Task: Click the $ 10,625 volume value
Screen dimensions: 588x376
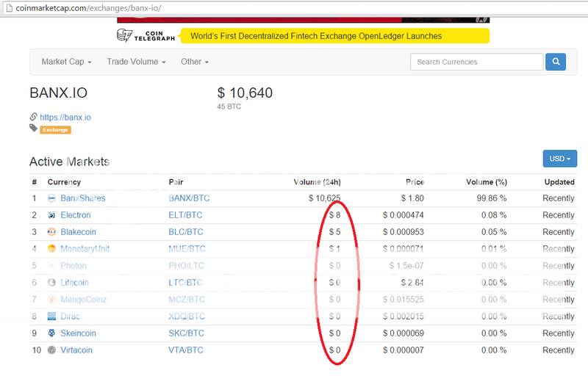Action: point(324,198)
